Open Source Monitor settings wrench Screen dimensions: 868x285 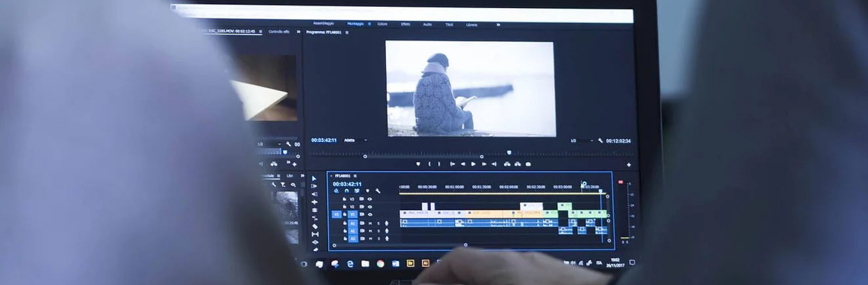coord(288,144)
